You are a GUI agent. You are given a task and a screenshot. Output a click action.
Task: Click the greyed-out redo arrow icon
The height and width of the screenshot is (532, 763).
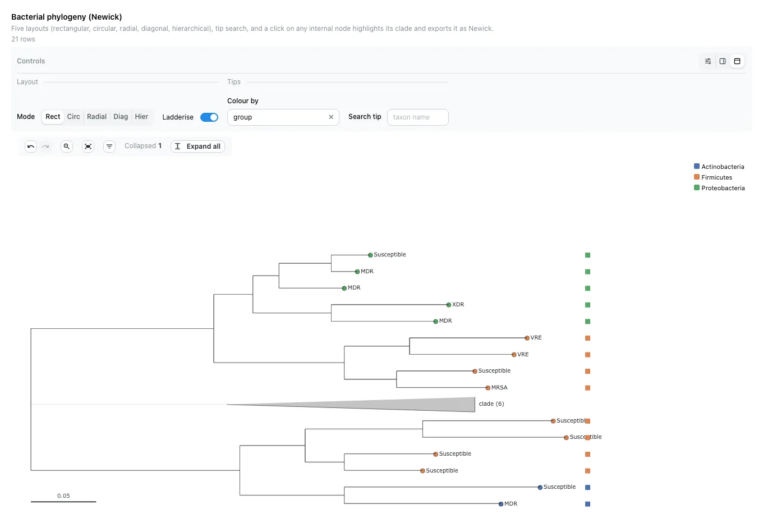[45, 146]
